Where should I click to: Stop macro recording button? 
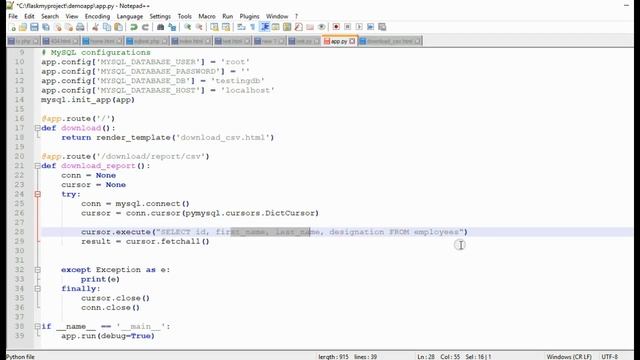point(347,27)
